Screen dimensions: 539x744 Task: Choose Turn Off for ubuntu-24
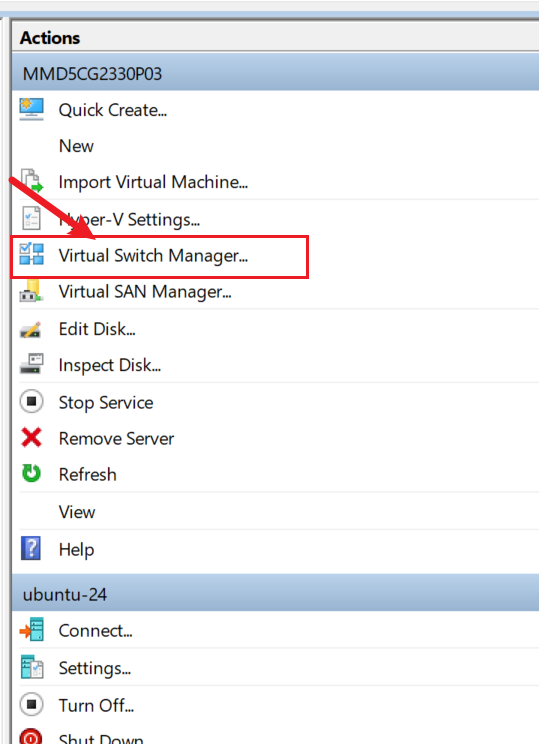pos(96,706)
